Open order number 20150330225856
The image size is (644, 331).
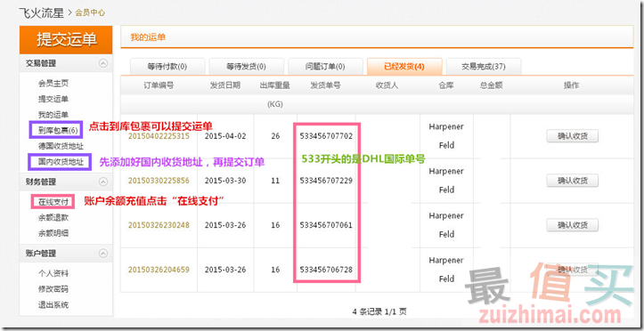[x=159, y=181]
